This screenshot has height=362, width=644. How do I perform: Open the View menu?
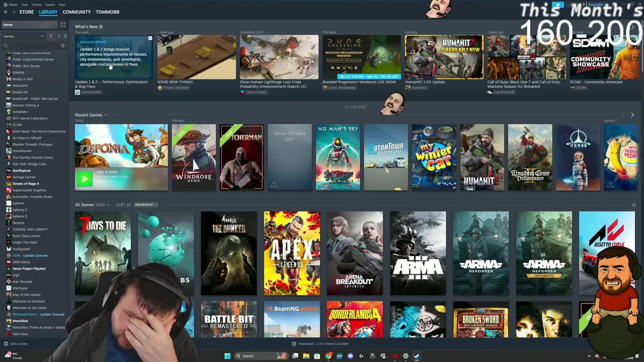(24, 5)
